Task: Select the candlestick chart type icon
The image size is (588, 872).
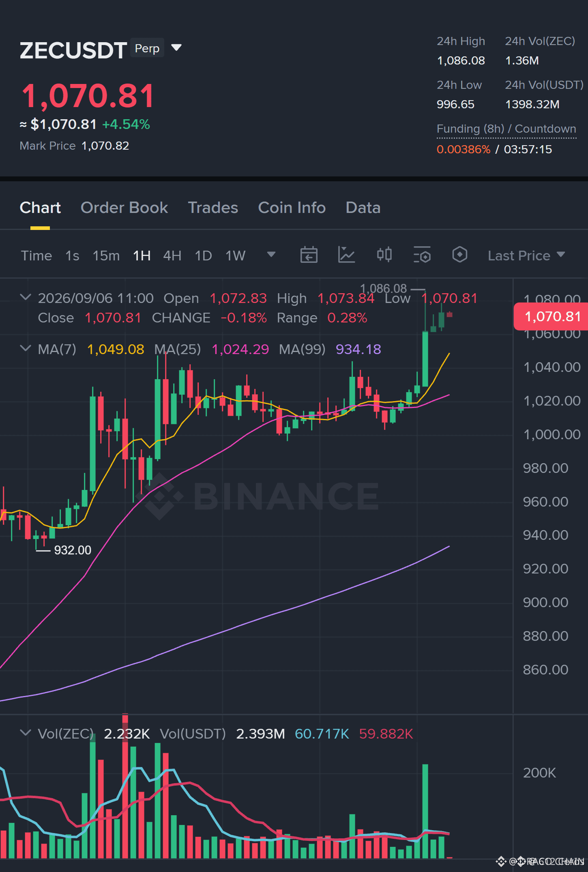Action: [x=384, y=255]
